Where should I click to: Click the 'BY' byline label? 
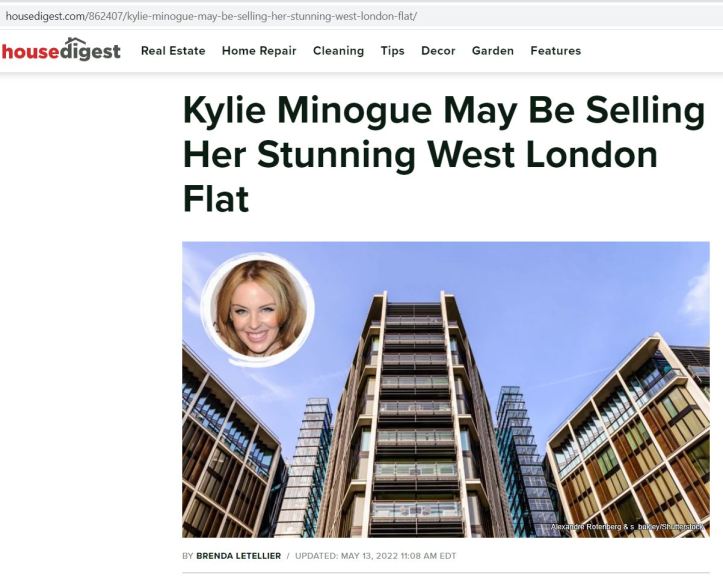[187, 556]
